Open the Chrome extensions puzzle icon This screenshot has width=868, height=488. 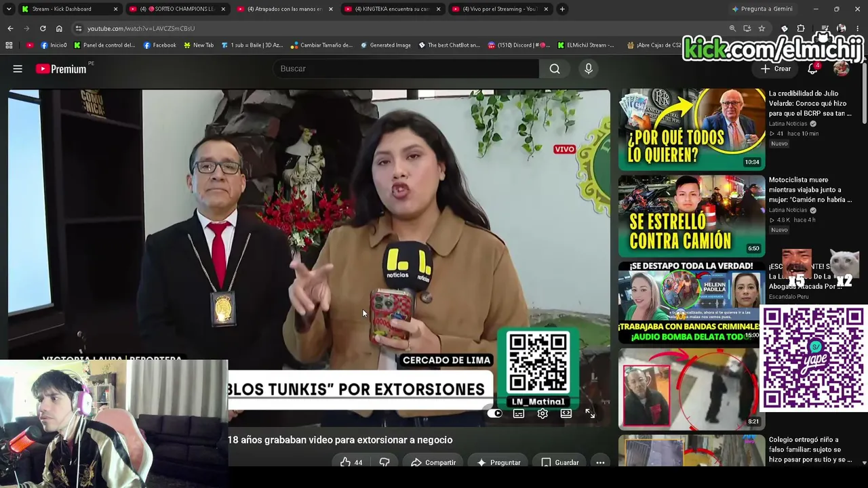click(x=801, y=28)
